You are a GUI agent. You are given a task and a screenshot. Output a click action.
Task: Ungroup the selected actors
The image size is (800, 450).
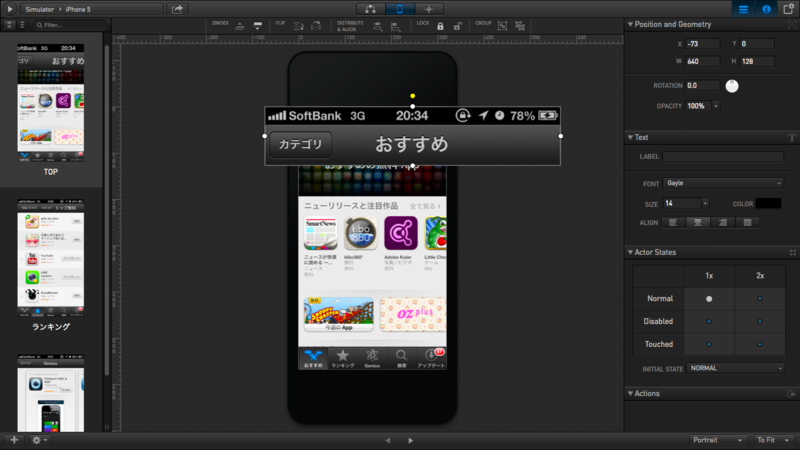520,26
